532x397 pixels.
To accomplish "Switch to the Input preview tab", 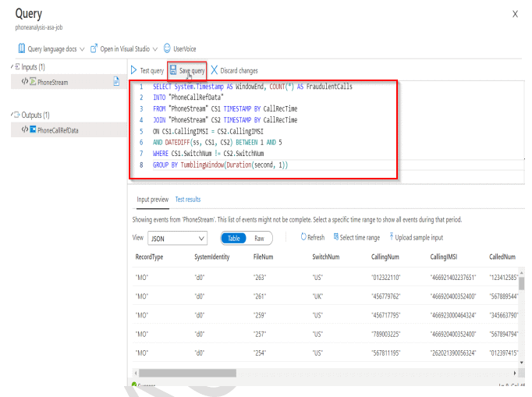I will 152,200.
